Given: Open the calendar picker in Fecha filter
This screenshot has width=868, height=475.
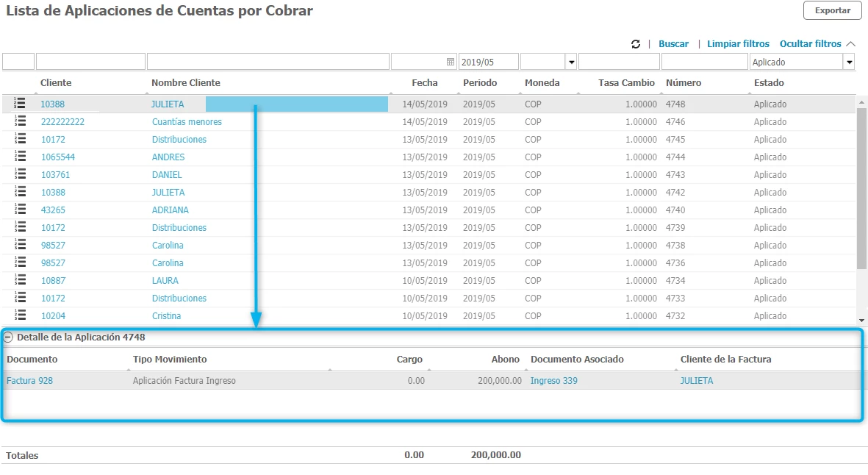Looking at the screenshot, I should click(451, 63).
